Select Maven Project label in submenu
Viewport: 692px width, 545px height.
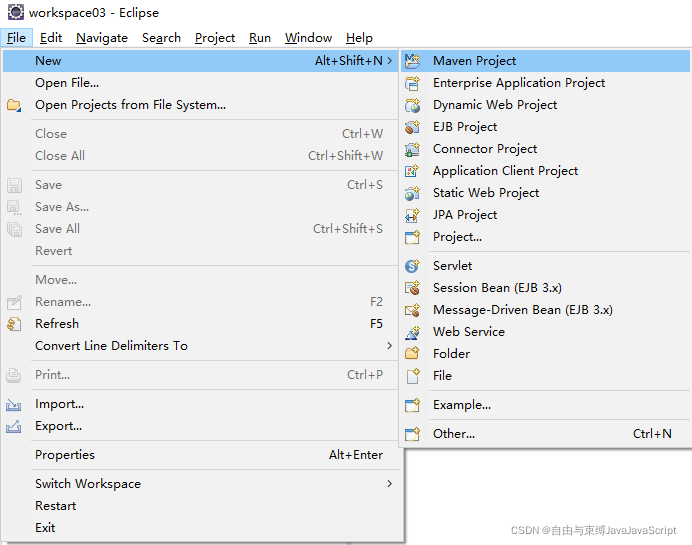(474, 61)
